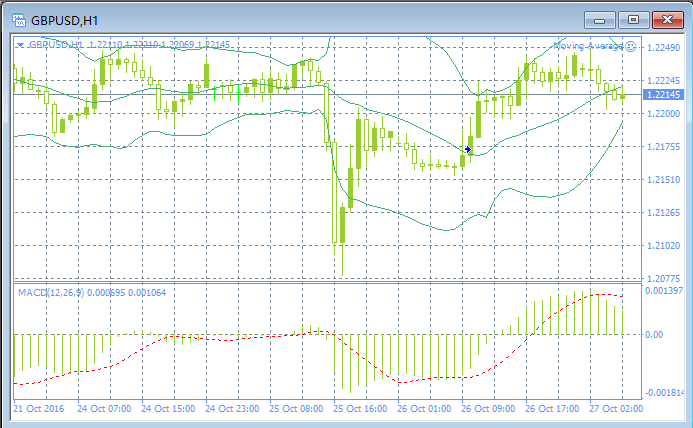This screenshot has width=693, height=428.
Task: Click the Moving Average smiley face icon
Action: 631,46
